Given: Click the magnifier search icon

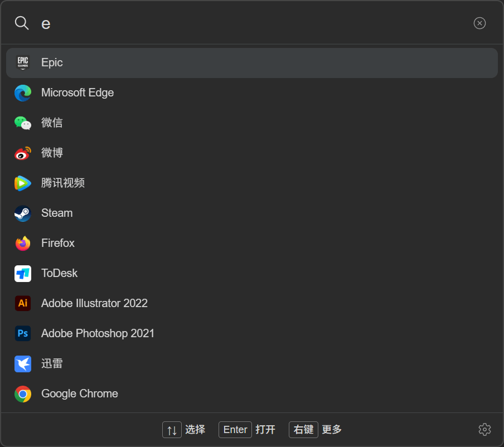Looking at the screenshot, I should [x=22, y=23].
